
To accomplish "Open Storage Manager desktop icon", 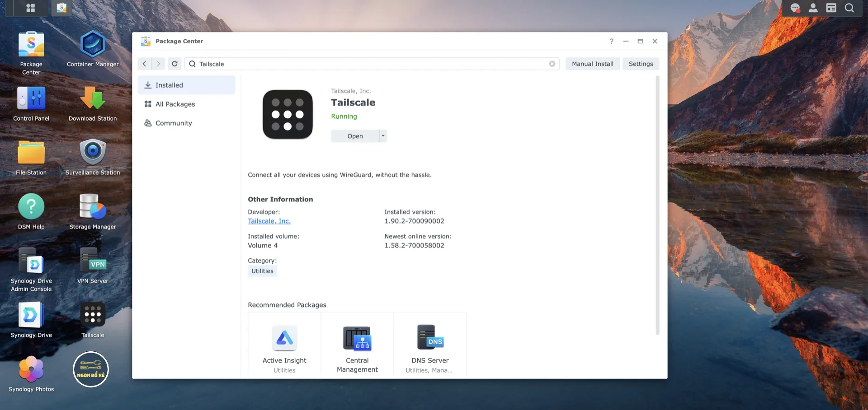I will pos(93,208).
